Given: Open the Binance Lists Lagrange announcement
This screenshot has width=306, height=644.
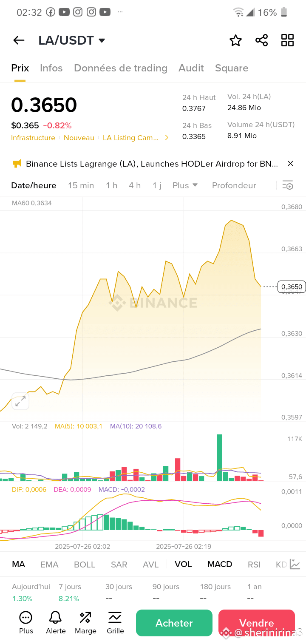Looking at the screenshot, I should click(x=152, y=164).
